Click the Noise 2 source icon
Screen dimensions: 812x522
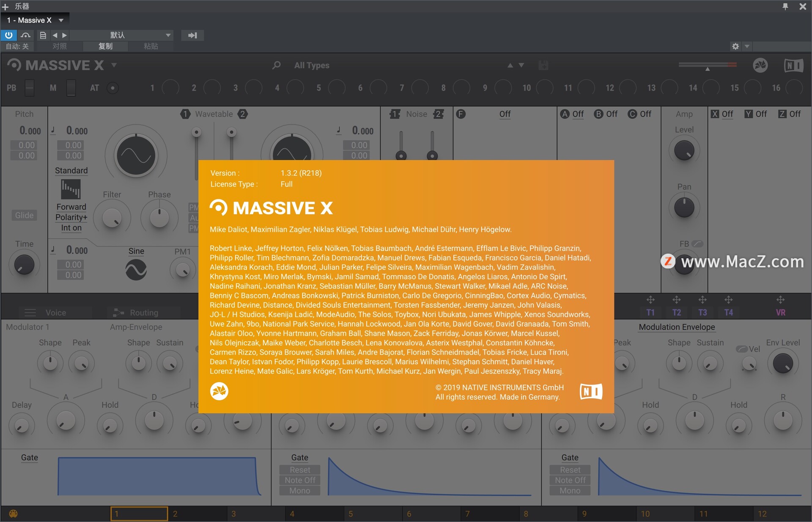[439, 114]
